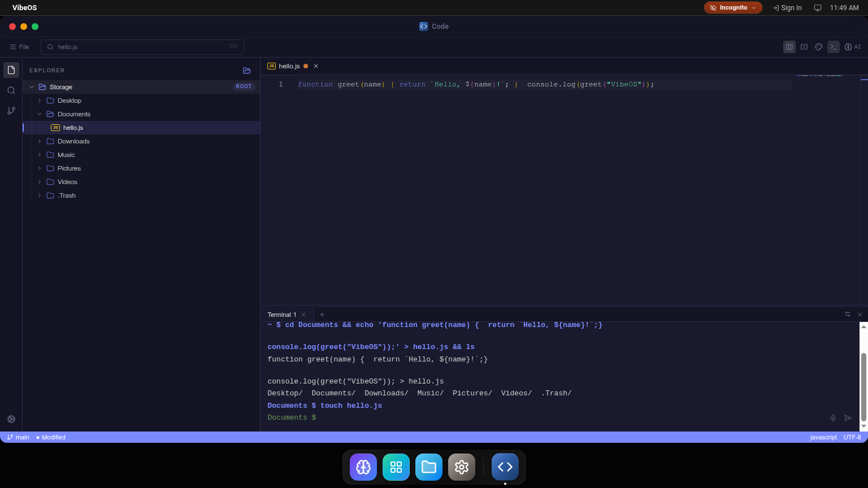Click the Sign In link
The height and width of the screenshot is (488, 868).
pyautogui.click(x=787, y=8)
